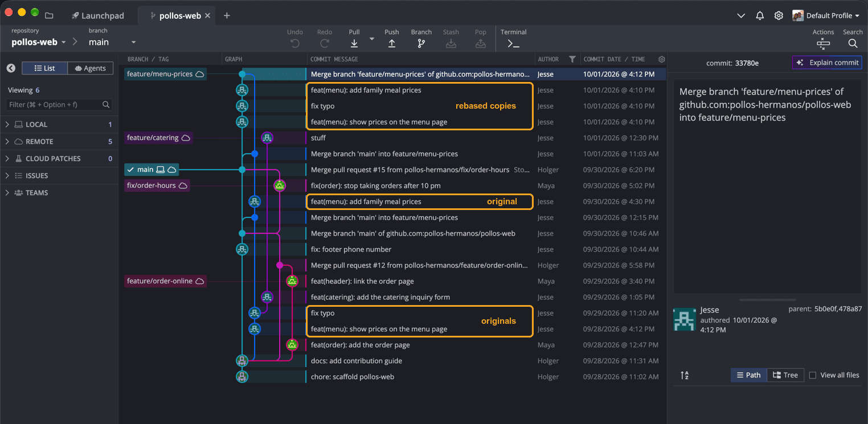Close the pollos-web tab
The width and height of the screenshot is (868, 424).
point(207,16)
